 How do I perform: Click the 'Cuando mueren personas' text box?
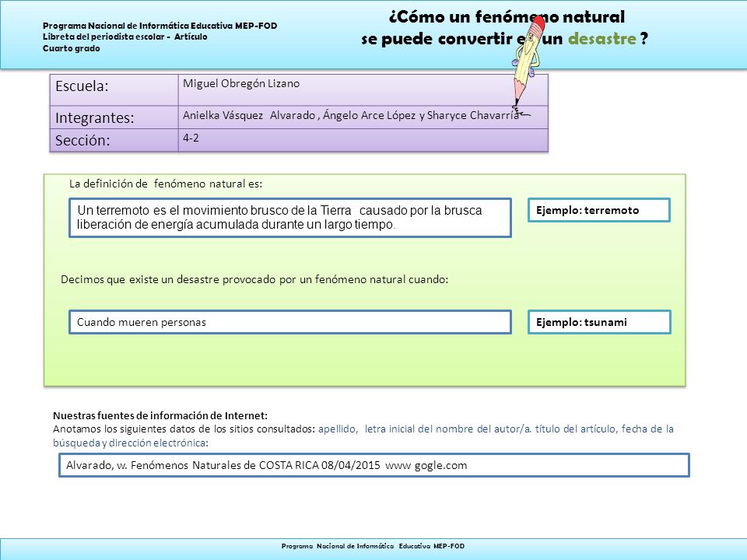tap(290, 322)
